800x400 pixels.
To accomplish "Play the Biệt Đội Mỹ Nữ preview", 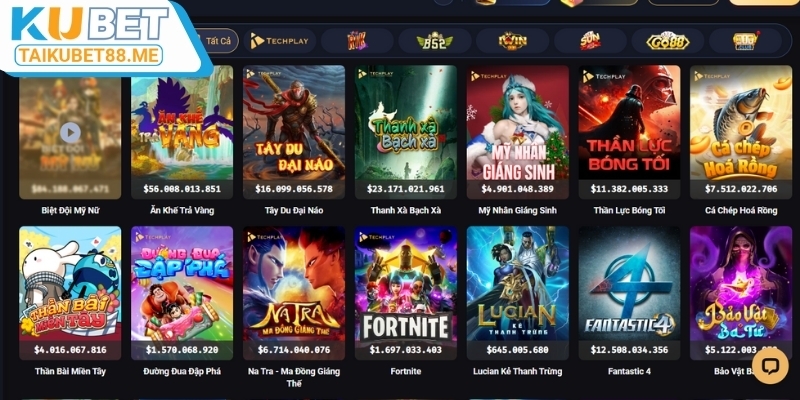I will (70, 133).
